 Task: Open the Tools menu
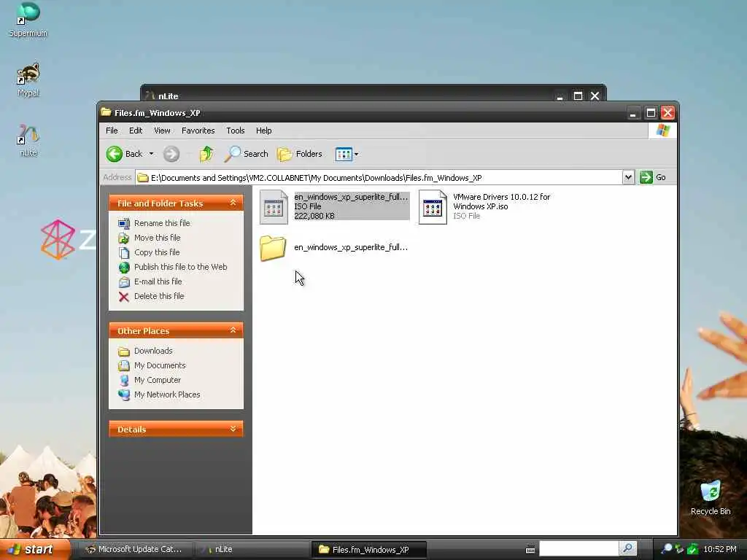236,131
